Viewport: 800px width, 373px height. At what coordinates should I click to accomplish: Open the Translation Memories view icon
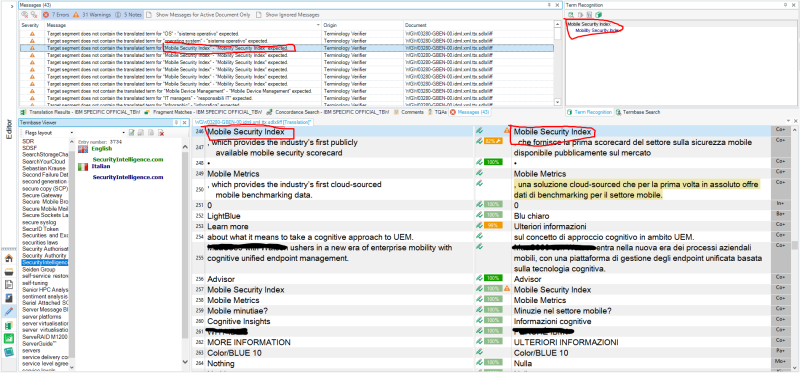pyautogui.click(x=9, y=325)
